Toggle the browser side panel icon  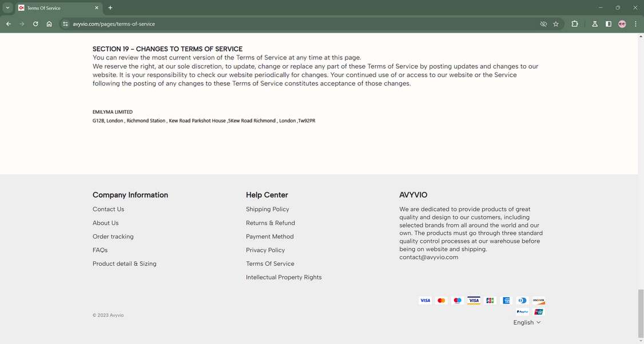click(x=609, y=24)
